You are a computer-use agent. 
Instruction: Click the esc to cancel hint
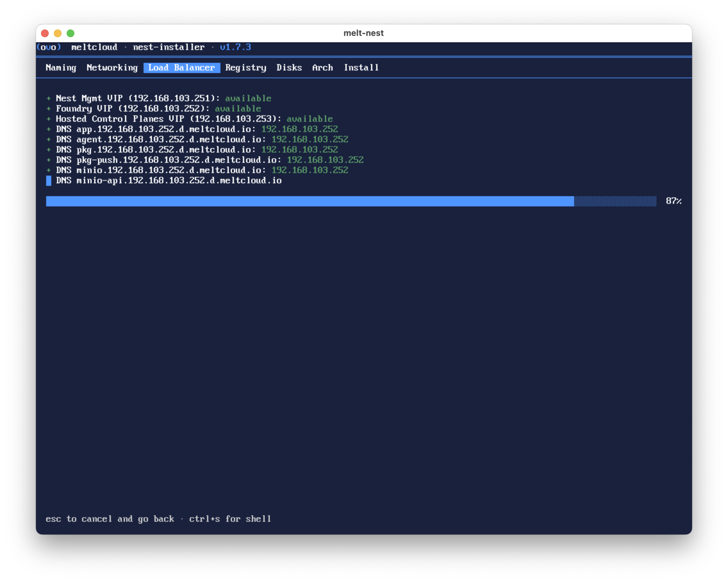110,519
